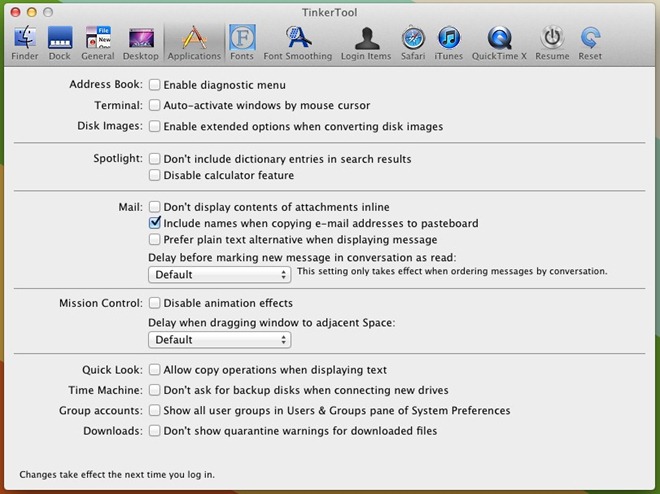Show the Login Items pane icon
The height and width of the screenshot is (494, 660).
(x=367, y=38)
